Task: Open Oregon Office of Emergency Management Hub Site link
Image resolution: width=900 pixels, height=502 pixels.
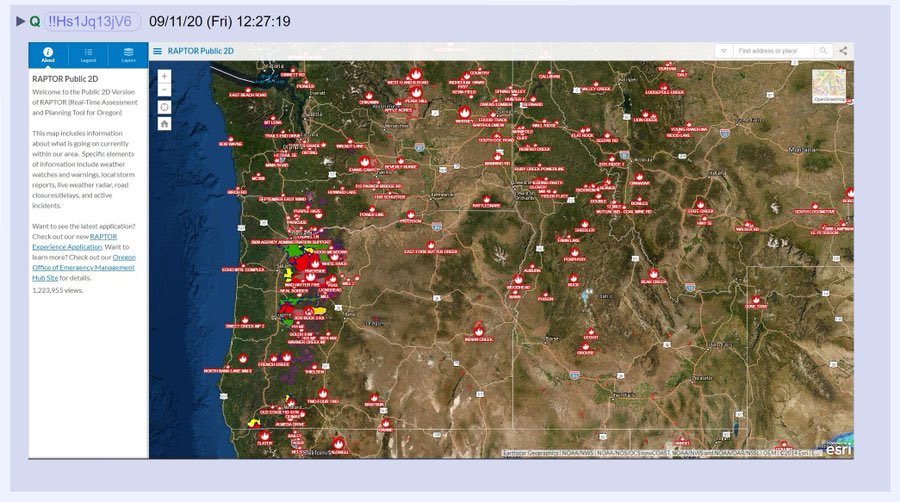Action: pyautogui.click(x=84, y=267)
